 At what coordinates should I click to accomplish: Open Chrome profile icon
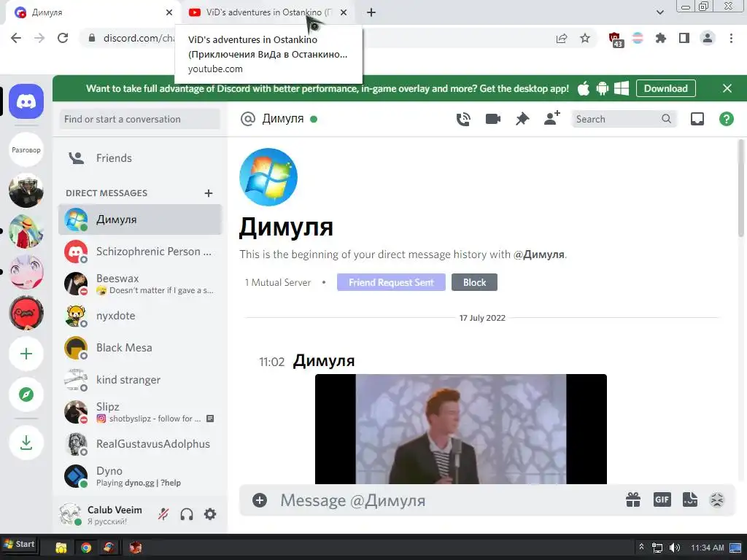point(708,38)
